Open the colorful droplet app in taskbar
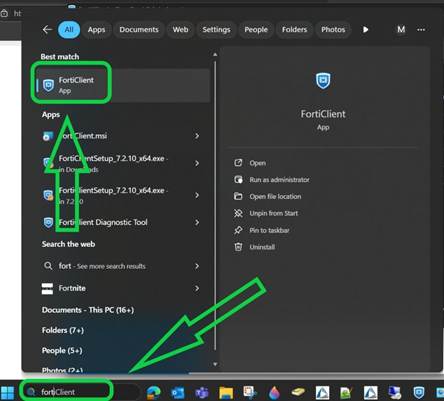This screenshot has width=444, height=401. click(x=274, y=393)
